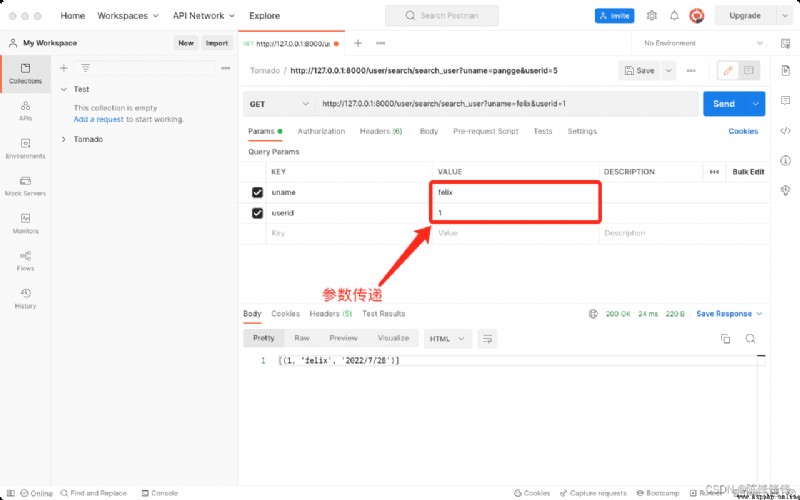
Task: Open collections panel more options
Action: [x=226, y=68]
